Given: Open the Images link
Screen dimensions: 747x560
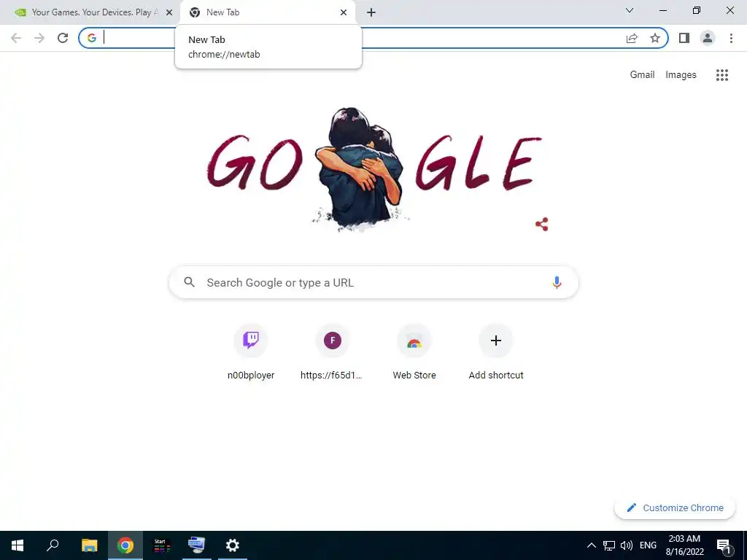Looking at the screenshot, I should tap(681, 75).
